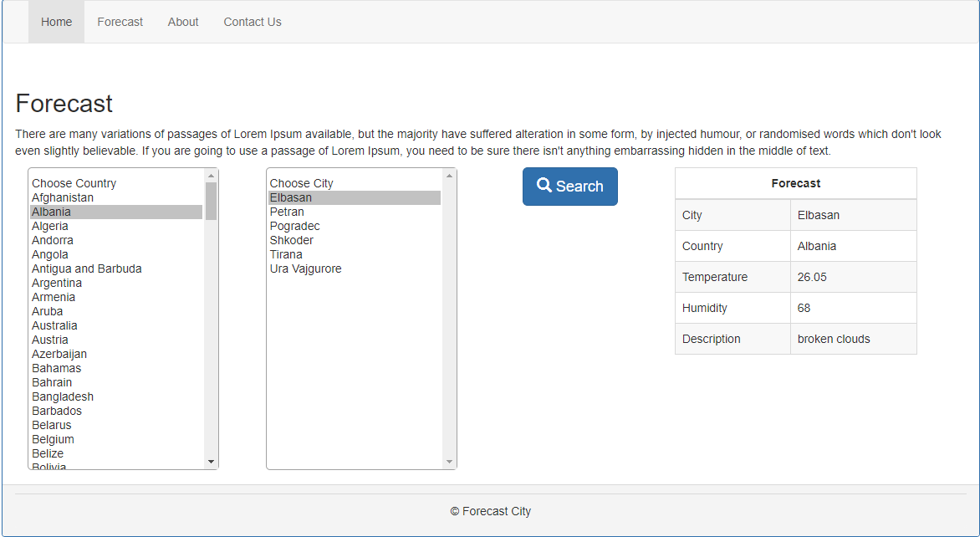Select Belgium from the country list
Screen dimensions: 980x537
(x=53, y=439)
